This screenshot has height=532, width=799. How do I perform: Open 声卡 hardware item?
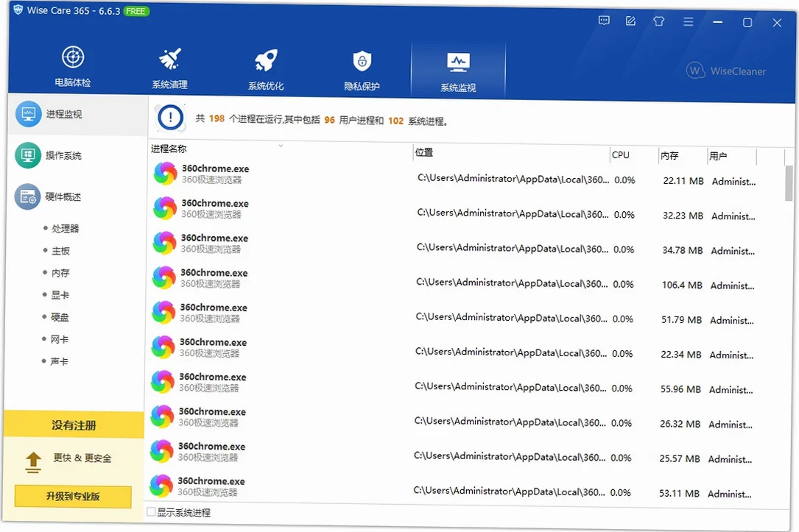coord(59,361)
